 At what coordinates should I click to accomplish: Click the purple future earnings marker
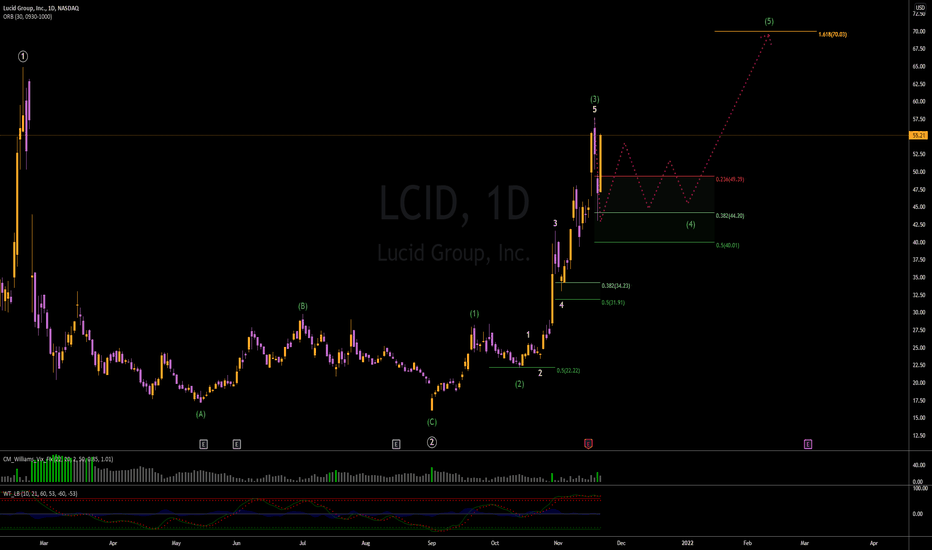[808, 444]
